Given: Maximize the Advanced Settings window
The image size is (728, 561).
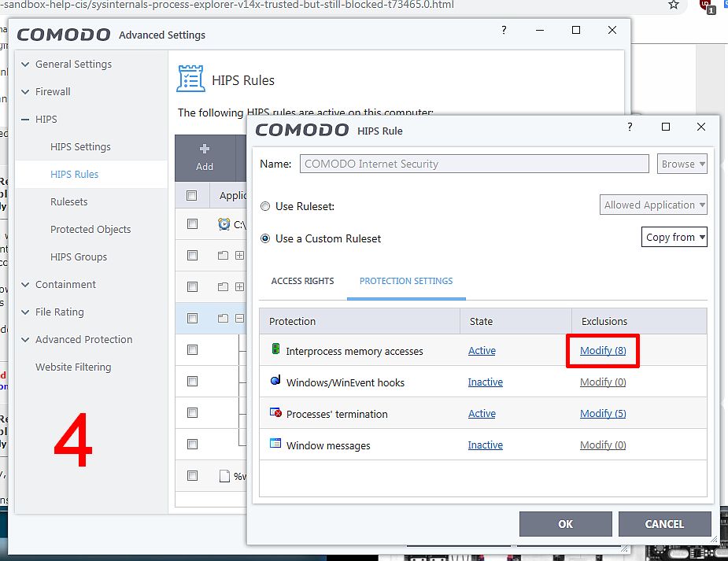Looking at the screenshot, I should [x=576, y=30].
